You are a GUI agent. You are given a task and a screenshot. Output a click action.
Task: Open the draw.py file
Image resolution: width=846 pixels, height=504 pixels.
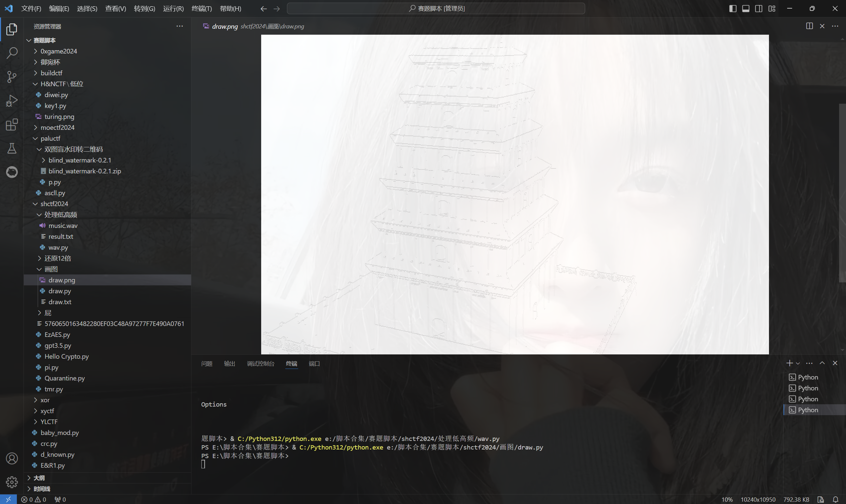tap(107, 291)
